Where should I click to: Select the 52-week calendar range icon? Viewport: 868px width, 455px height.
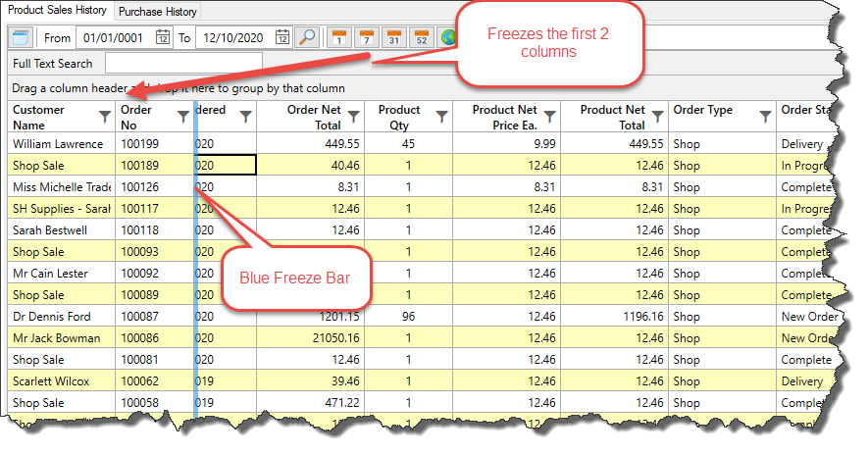point(421,38)
